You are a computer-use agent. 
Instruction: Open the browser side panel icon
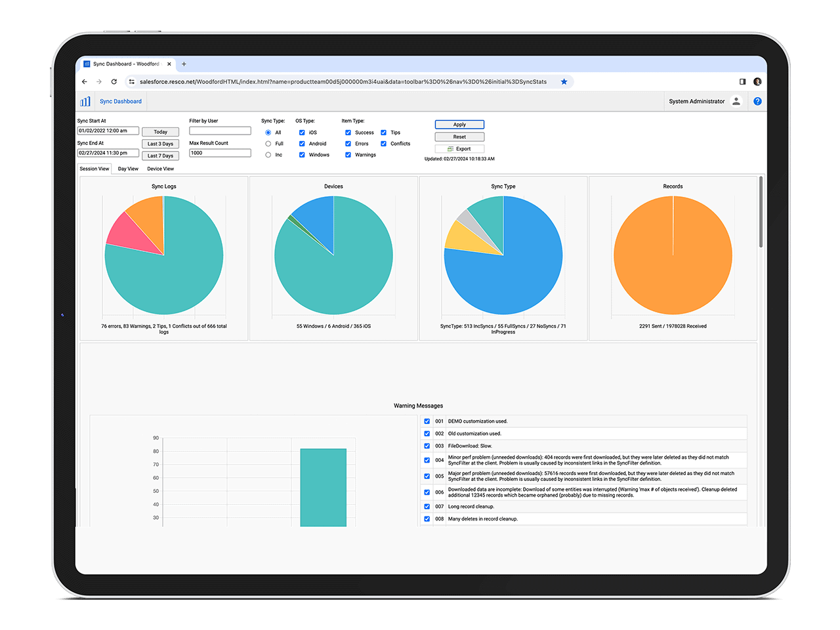click(742, 82)
